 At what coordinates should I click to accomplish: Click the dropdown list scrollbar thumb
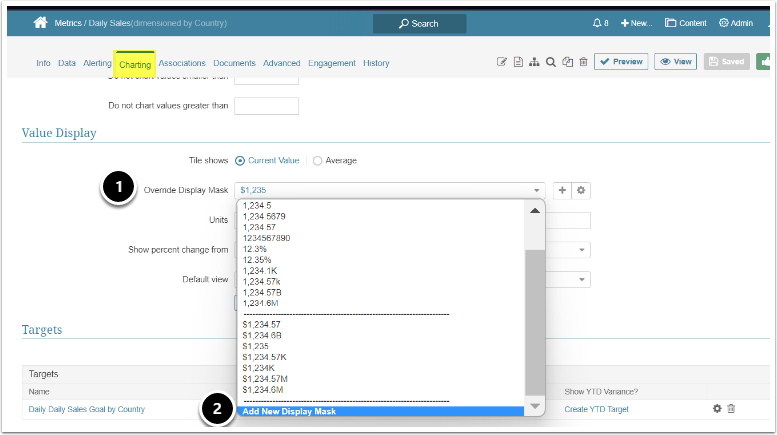[535, 323]
